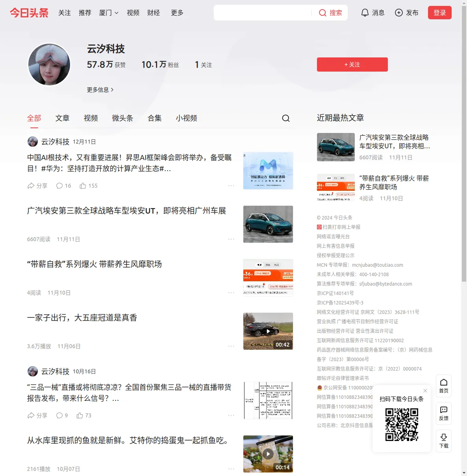Image resolution: width=467 pixels, height=476 pixels.
Task: Open more options for 水库抓鱼 video
Action: 231,469
